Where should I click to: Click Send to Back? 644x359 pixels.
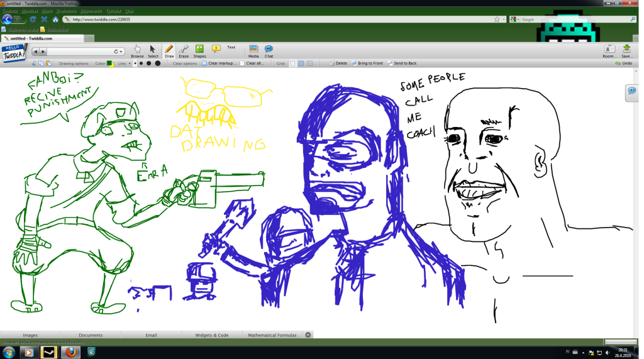pos(402,64)
